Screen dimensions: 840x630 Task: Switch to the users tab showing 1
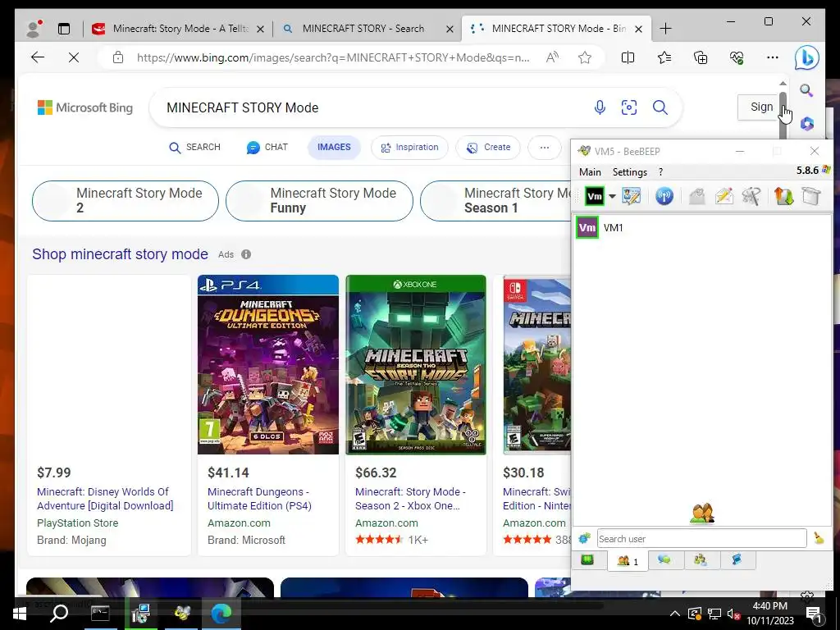point(628,561)
